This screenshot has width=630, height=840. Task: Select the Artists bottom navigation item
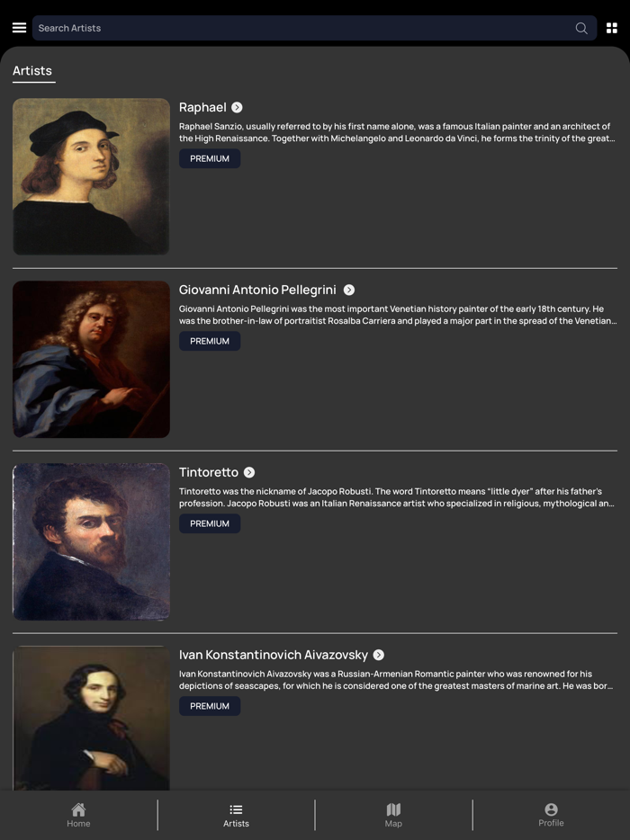pyautogui.click(x=236, y=816)
